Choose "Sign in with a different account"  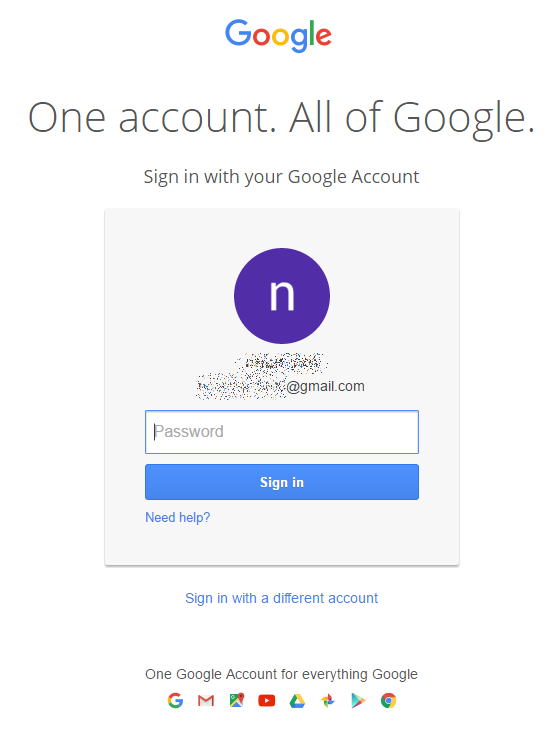281,598
